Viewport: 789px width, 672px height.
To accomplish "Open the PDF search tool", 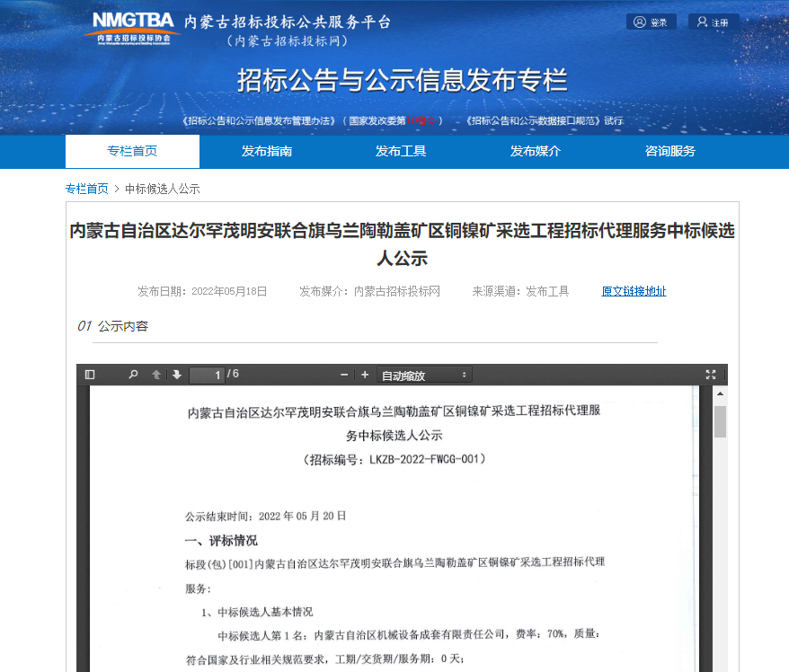I will 133,374.
